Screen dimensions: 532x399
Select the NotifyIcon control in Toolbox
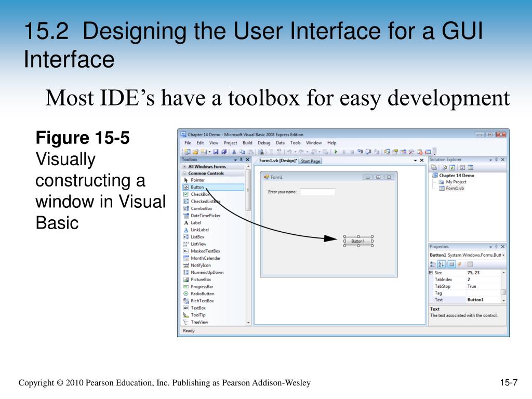pyautogui.click(x=212, y=265)
